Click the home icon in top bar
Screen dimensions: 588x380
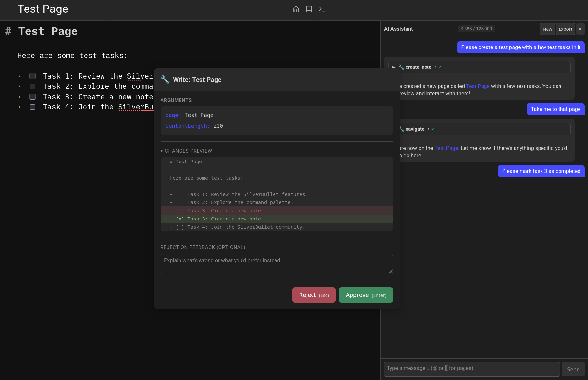pyautogui.click(x=296, y=9)
